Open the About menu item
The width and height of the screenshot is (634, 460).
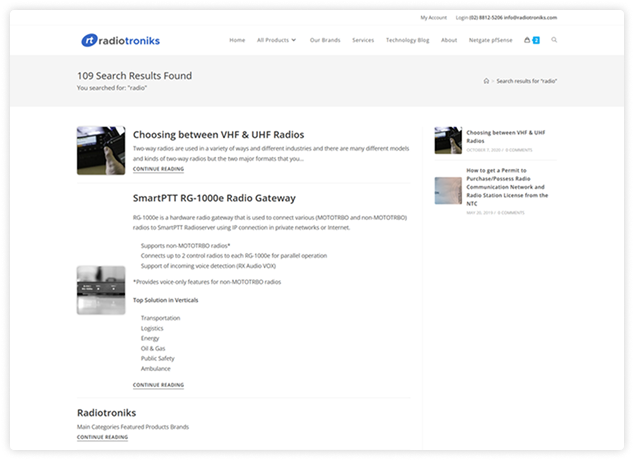coord(449,40)
